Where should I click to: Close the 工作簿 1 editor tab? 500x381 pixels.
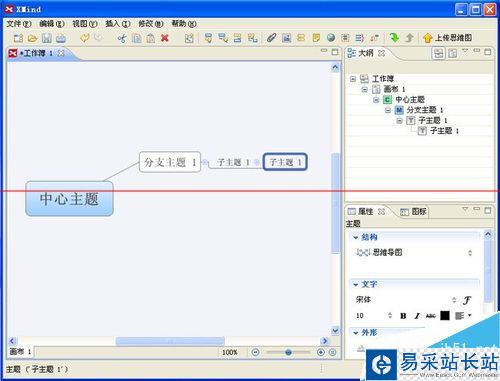click(x=61, y=53)
